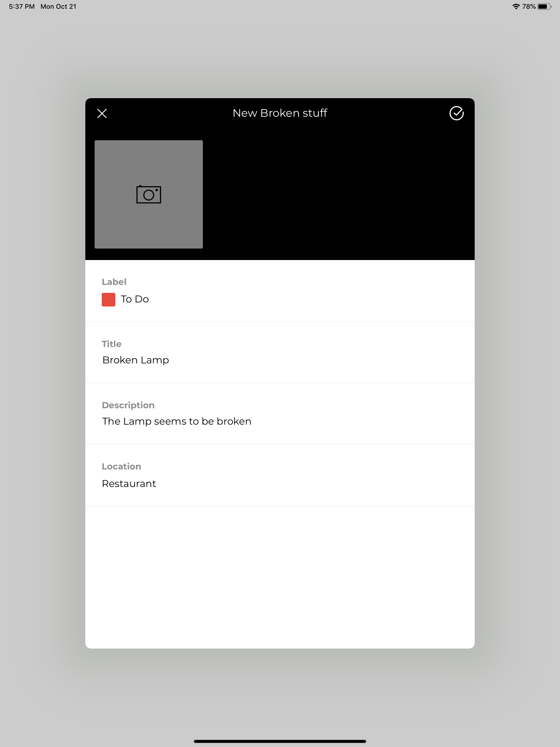Viewport: 560px width, 747px height.
Task: Open the To Do label selector
Action: [280, 291]
